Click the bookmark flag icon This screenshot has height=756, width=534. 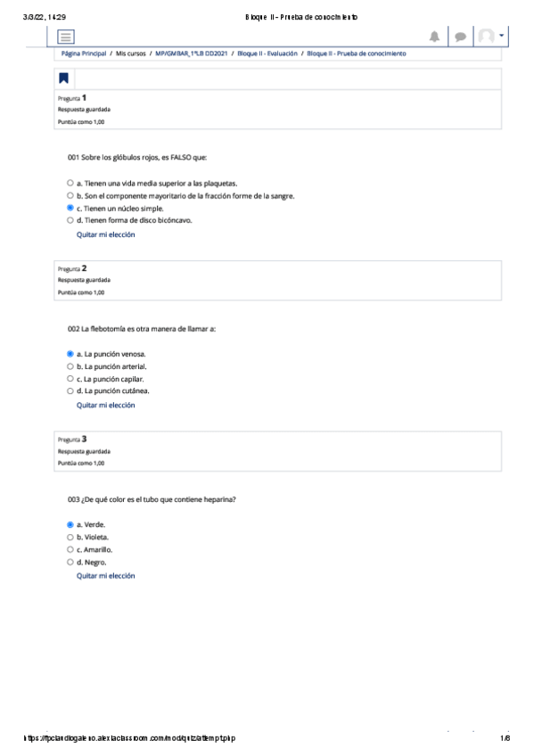click(x=63, y=78)
